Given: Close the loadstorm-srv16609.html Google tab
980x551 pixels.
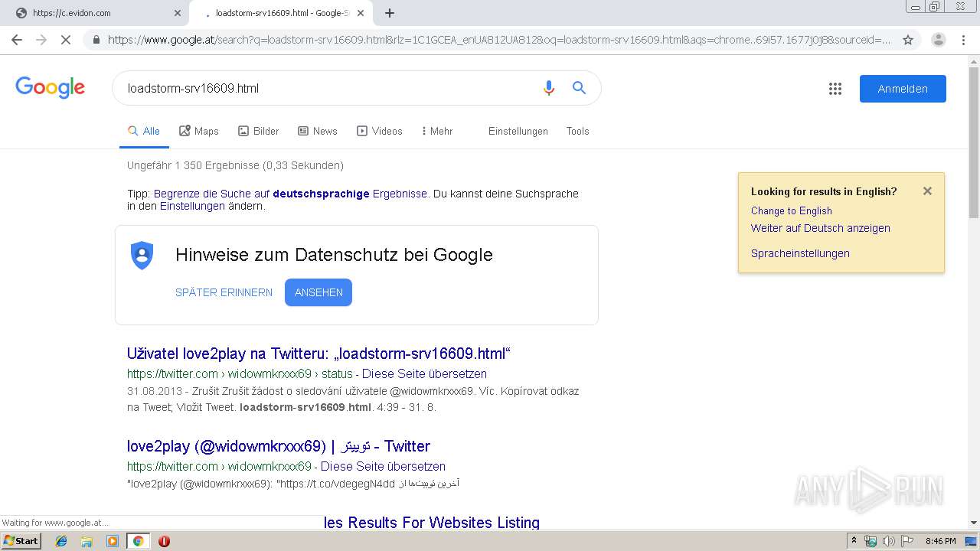Looking at the screenshot, I should pos(361,13).
